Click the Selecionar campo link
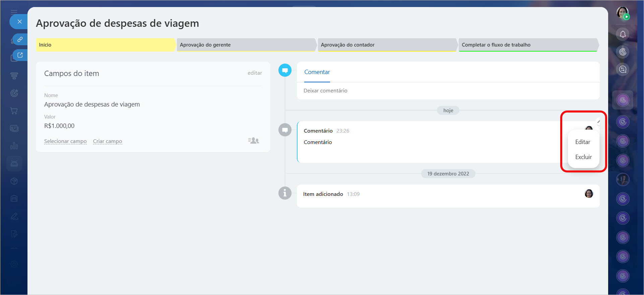 pyautogui.click(x=65, y=141)
